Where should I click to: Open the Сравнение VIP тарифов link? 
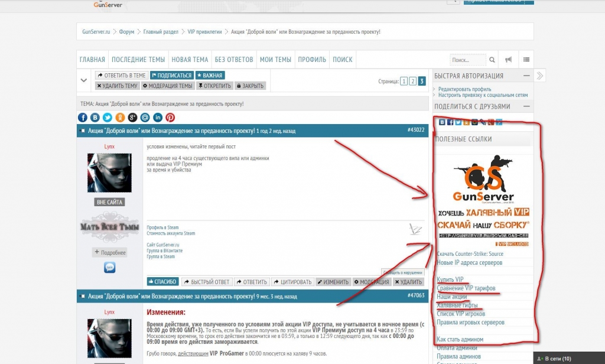pyautogui.click(x=466, y=288)
